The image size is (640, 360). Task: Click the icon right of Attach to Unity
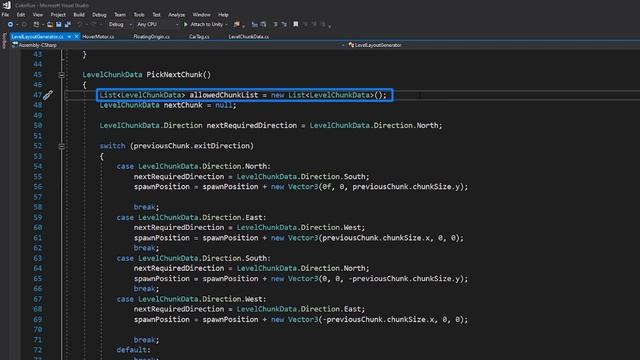tap(236, 24)
